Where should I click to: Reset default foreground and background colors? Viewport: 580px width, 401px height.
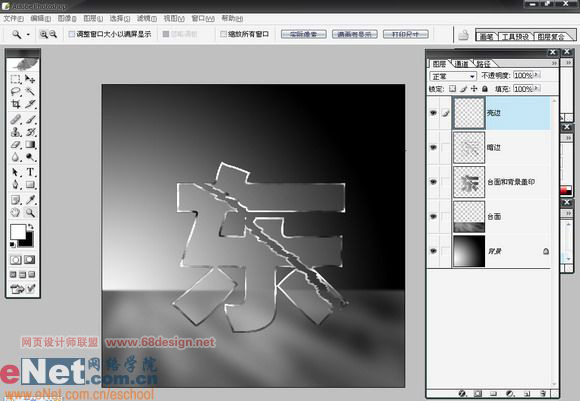[13, 245]
